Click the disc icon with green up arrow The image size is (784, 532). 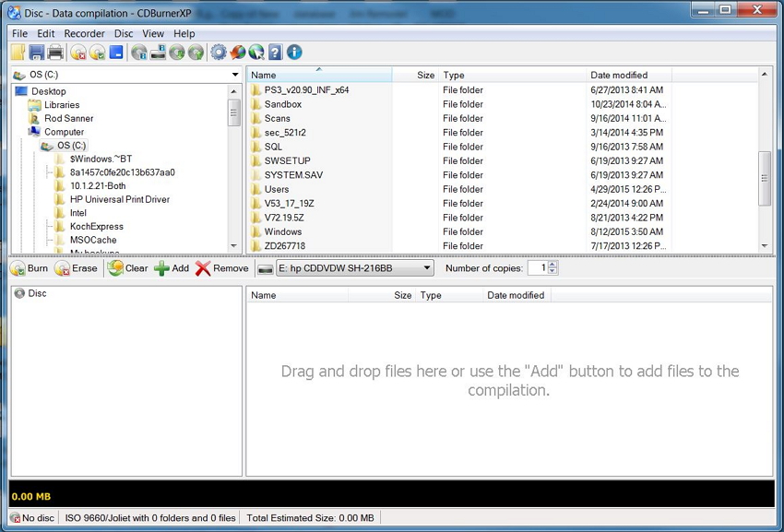click(196, 52)
